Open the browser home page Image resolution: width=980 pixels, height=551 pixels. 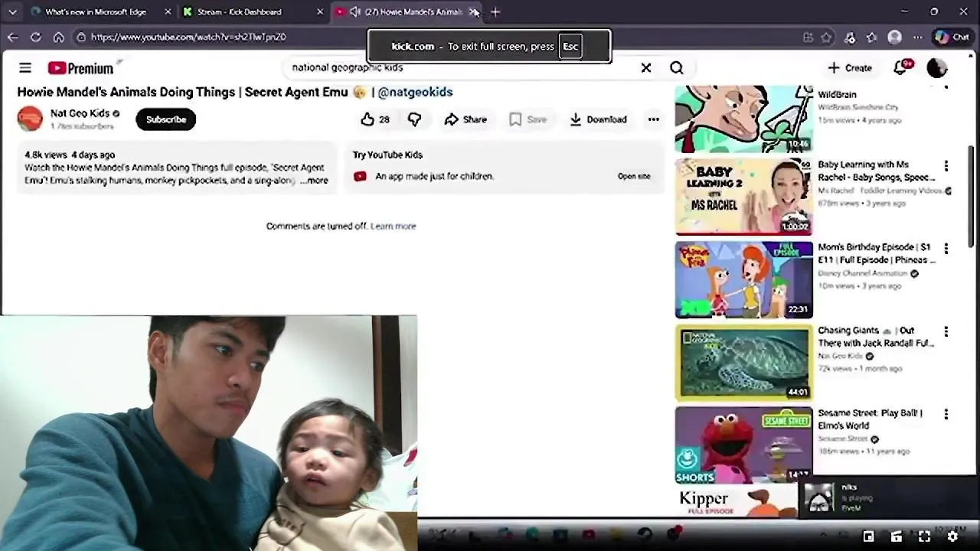[x=58, y=37]
